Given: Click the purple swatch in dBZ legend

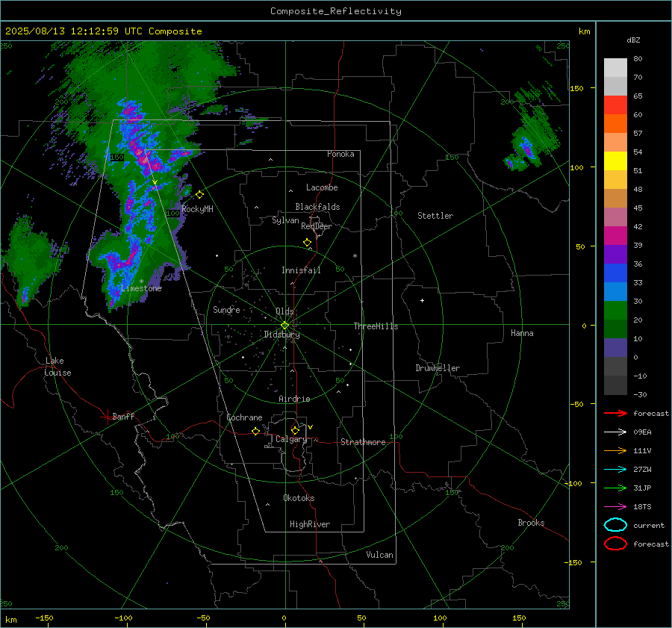Looking at the screenshot, I should pyautogui.click(x=615, y=255).
